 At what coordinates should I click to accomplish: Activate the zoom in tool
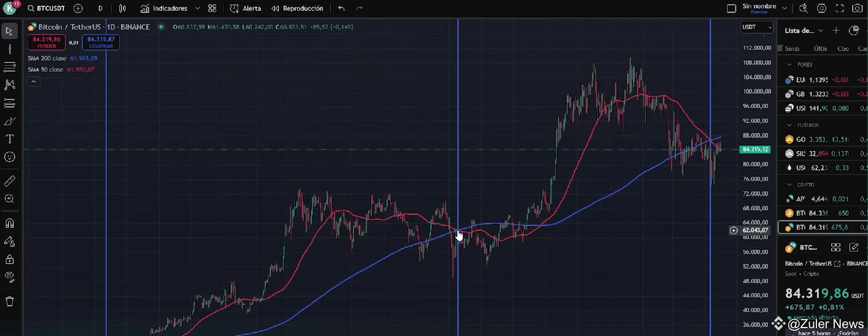coord(9,199)
